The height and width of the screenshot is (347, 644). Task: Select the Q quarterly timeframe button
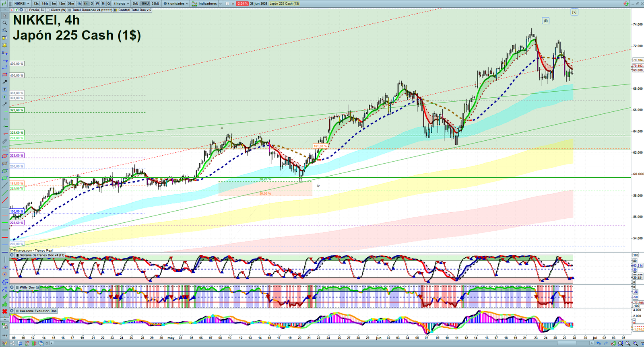coord(108,4)
